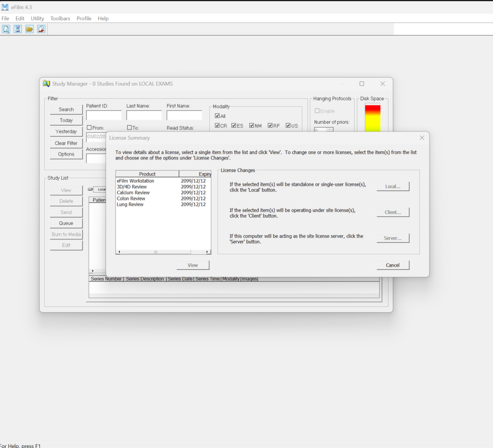
Task: Click View in License Summary dialog
Action: coord(193,265)
